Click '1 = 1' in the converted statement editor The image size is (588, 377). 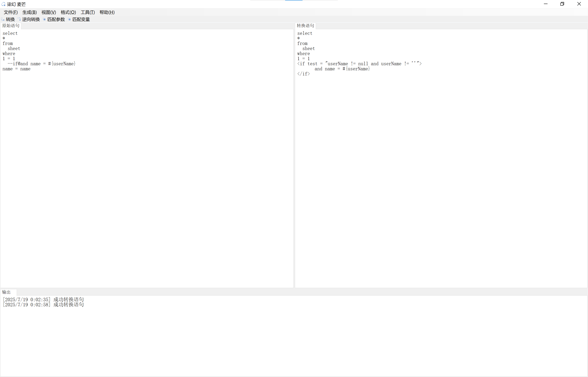(303, 59)
